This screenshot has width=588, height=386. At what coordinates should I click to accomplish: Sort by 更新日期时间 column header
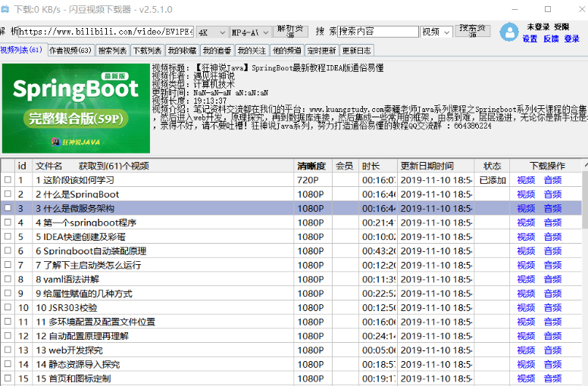[435, 166]
